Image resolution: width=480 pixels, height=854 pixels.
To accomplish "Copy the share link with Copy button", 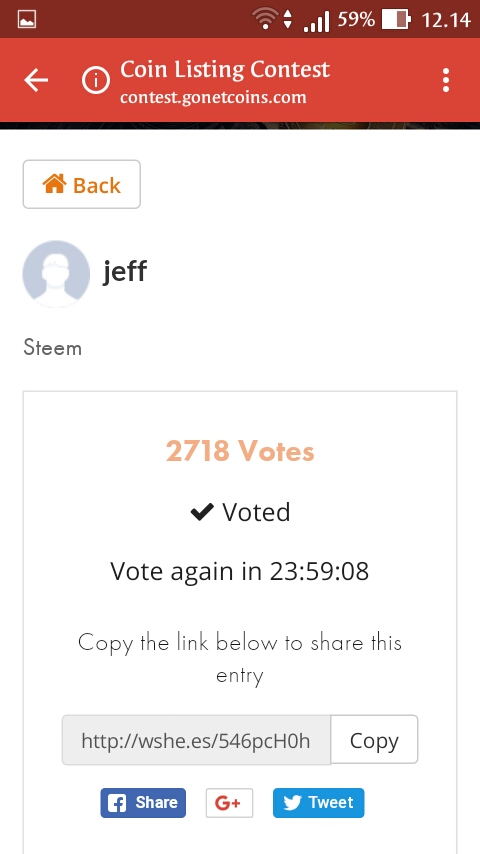I will click(x=374, y=740).
